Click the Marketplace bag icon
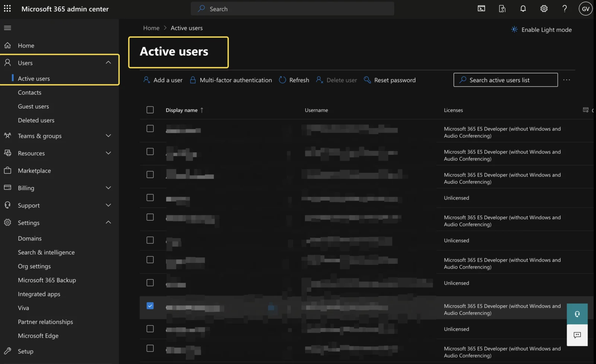 (7, 170)
